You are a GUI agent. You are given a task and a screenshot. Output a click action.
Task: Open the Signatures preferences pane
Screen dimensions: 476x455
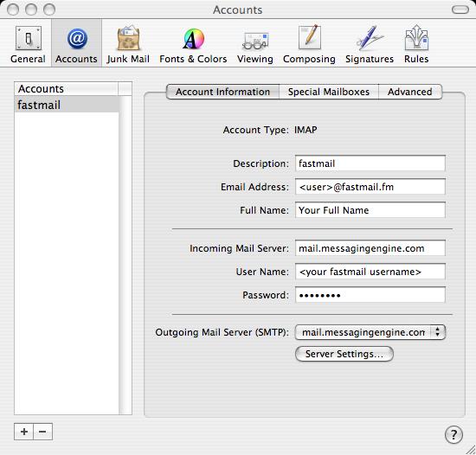tap(370, 44)
